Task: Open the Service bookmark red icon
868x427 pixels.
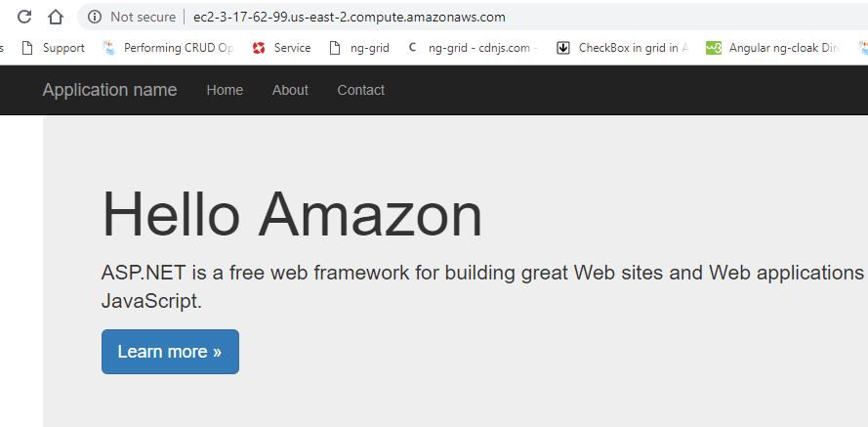Action: pos(259,48)
